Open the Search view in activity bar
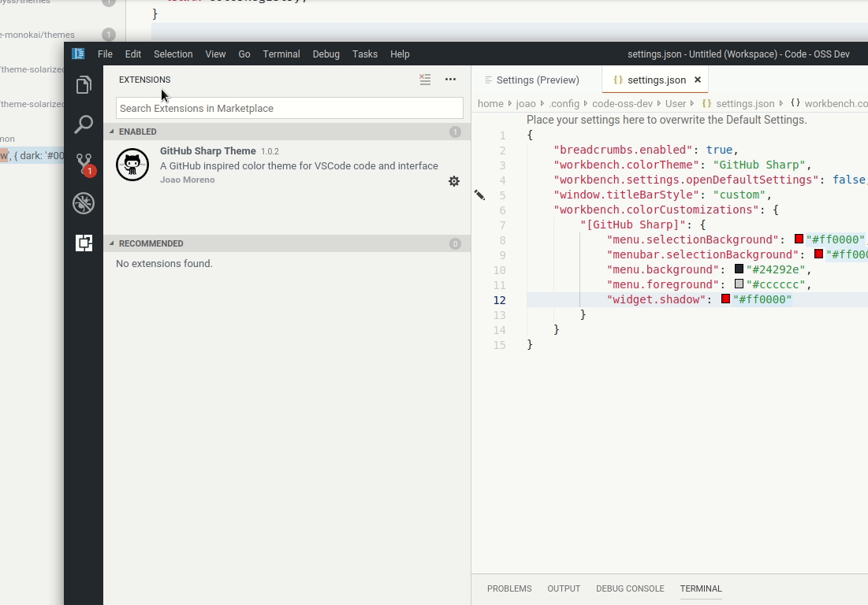 [84, 124]
